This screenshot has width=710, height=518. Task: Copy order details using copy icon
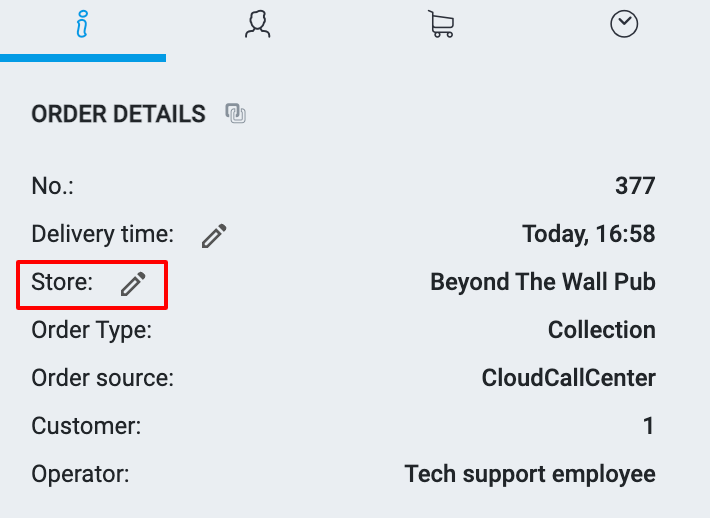tap(236, 114)
